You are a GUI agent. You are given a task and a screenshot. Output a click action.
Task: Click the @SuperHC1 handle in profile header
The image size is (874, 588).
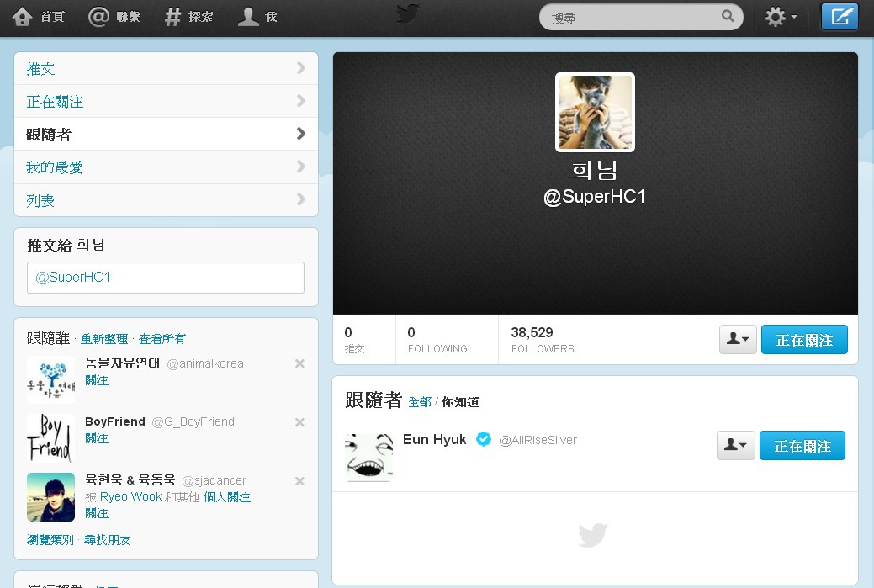tap(594, 197)
